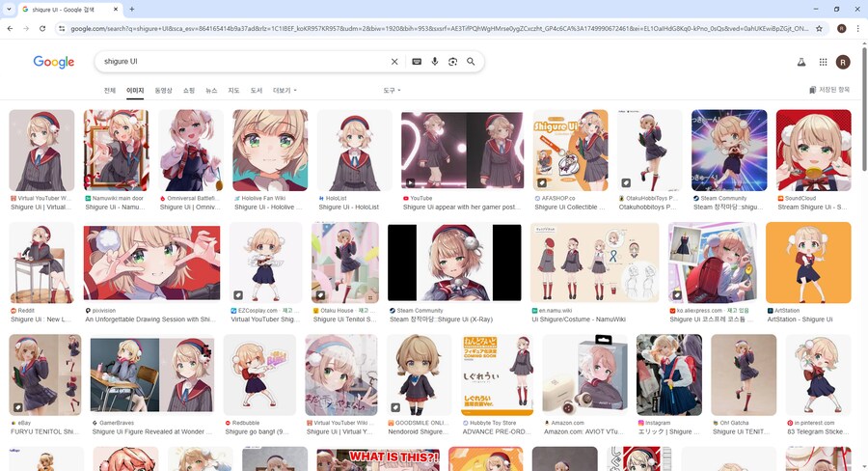868x471 pixels.
Task: Open the 'Shigure Ui - Hololive' caption link
Action: click(268, 208)
